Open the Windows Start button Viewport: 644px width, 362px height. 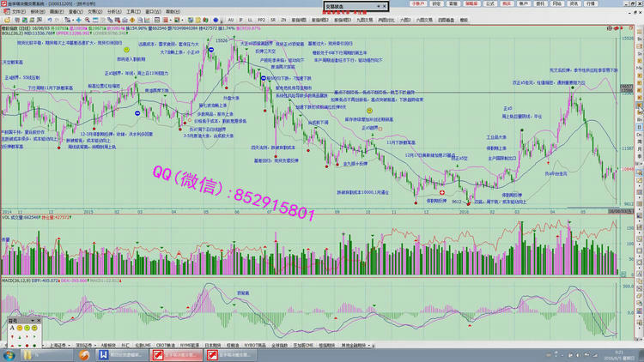pos(9,354)
